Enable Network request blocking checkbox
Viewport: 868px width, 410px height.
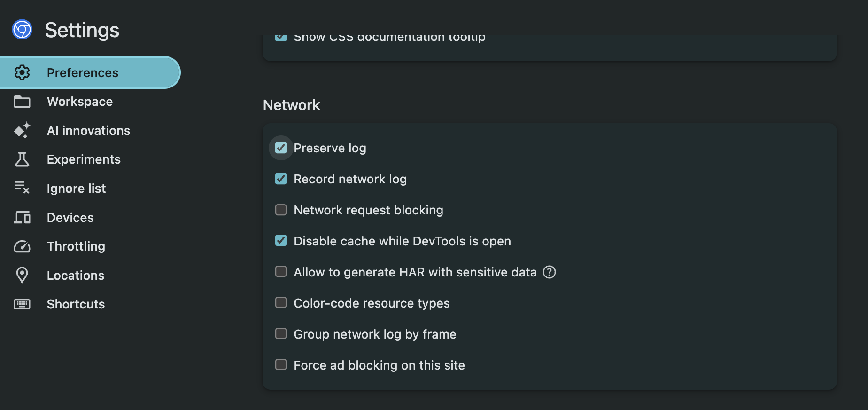[x=281, y=210]
